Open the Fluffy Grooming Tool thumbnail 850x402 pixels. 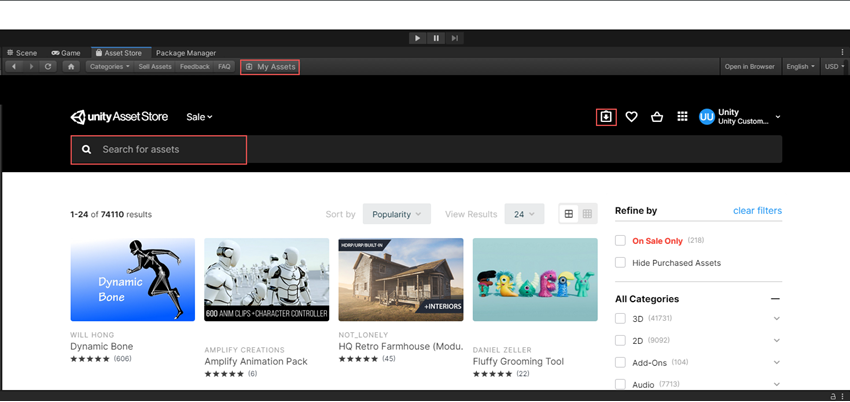(535, 280)
